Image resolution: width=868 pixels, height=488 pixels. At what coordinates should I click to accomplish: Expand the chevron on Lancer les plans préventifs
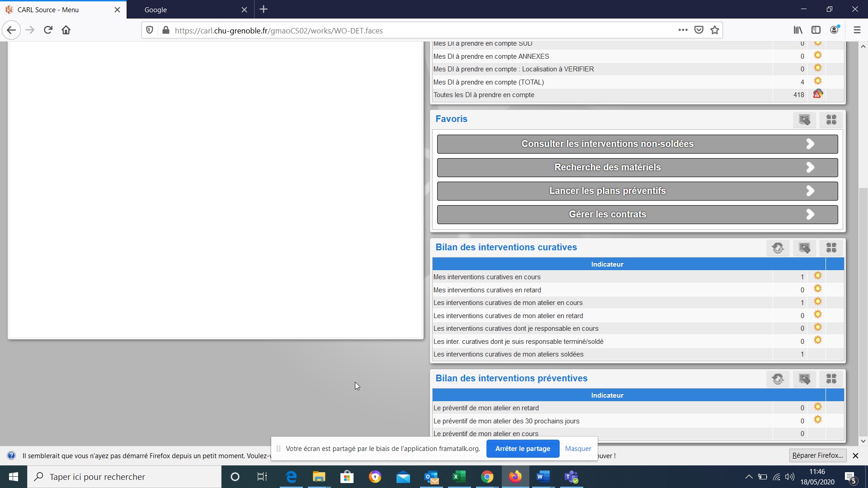810,191
